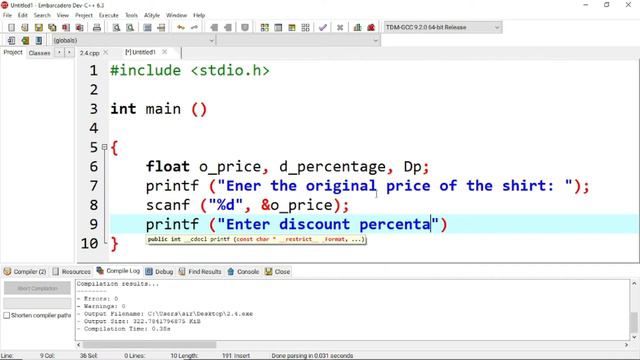Open the File menu

7,15
